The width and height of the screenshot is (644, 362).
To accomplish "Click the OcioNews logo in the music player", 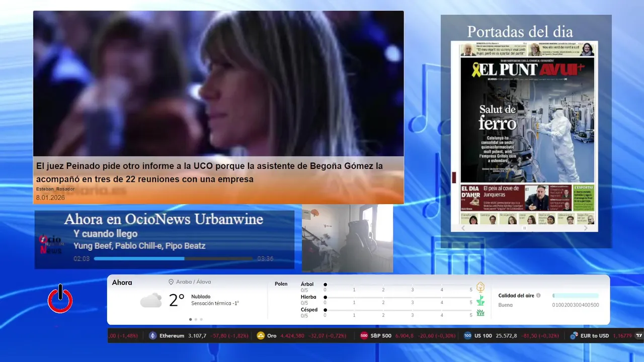I will [50, 244].
